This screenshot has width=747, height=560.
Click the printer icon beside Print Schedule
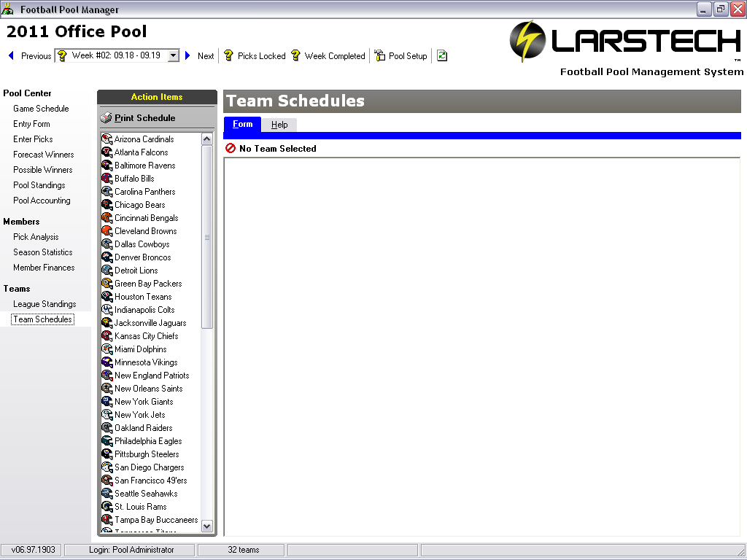(107, 118)
